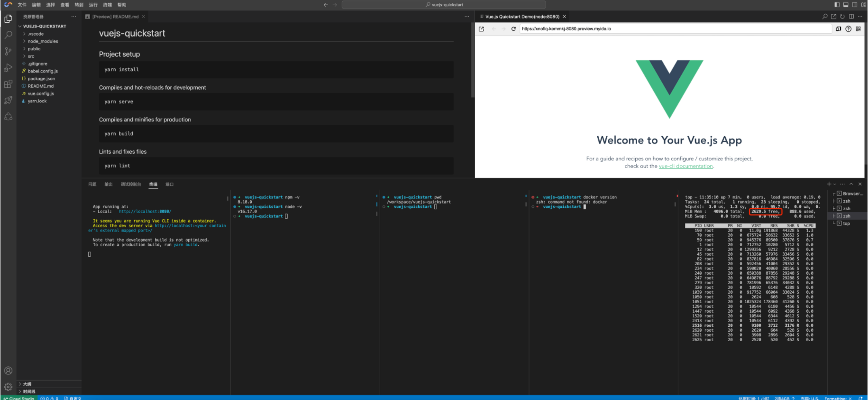
Task: Maximize the terminal panel with the up chevron
Action: pos(851,184)
